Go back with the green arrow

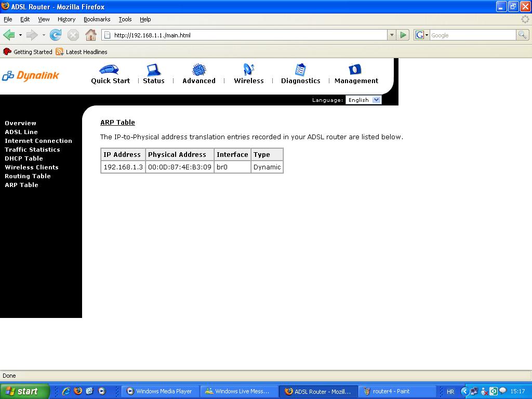pos(9,35)
